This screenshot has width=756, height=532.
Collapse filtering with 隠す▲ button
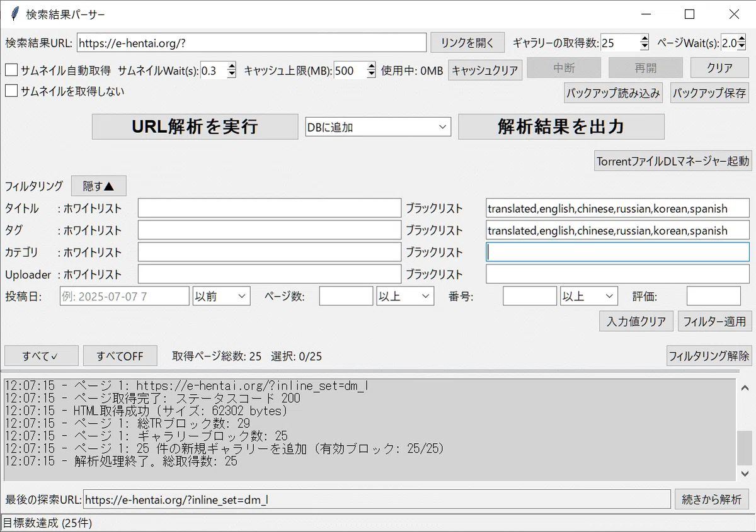[99, 186]
